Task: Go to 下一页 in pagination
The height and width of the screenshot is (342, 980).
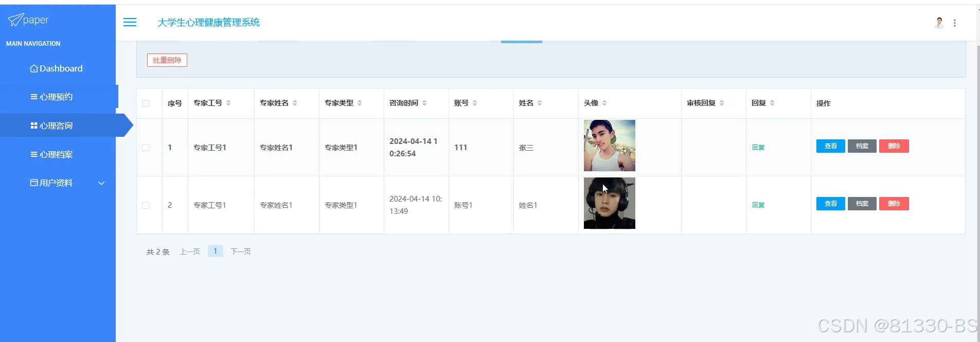Action: tap(241, 251)
